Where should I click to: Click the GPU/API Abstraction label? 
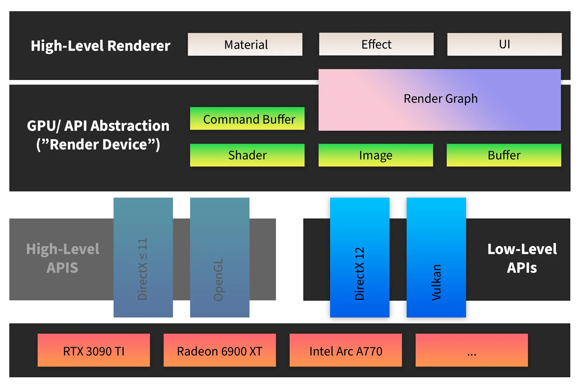click(98, 134)
